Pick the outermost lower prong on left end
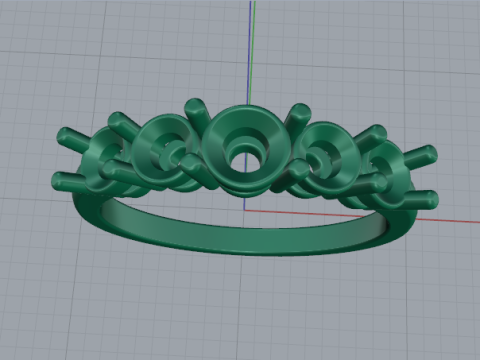This screenshot has height=360, width=480. pyautogui.click(x=67, y=182)
